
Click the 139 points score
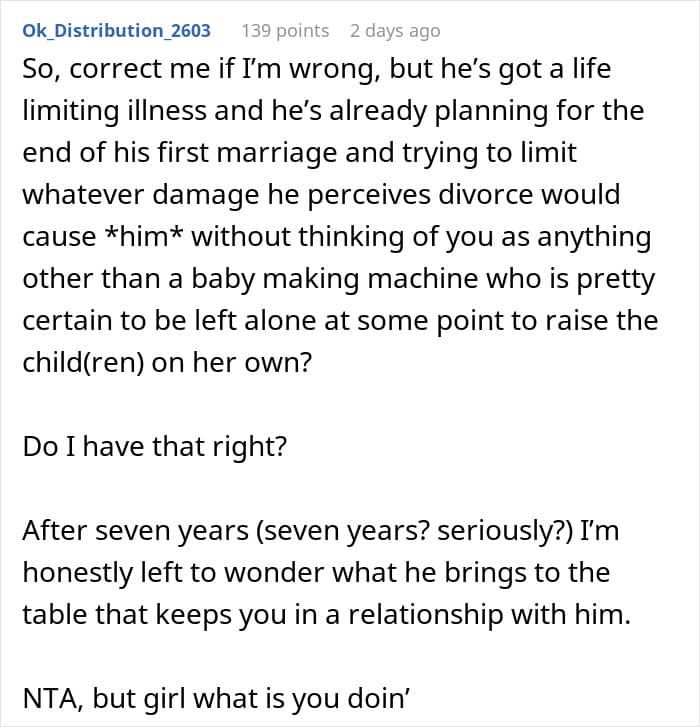pos(285,30)
